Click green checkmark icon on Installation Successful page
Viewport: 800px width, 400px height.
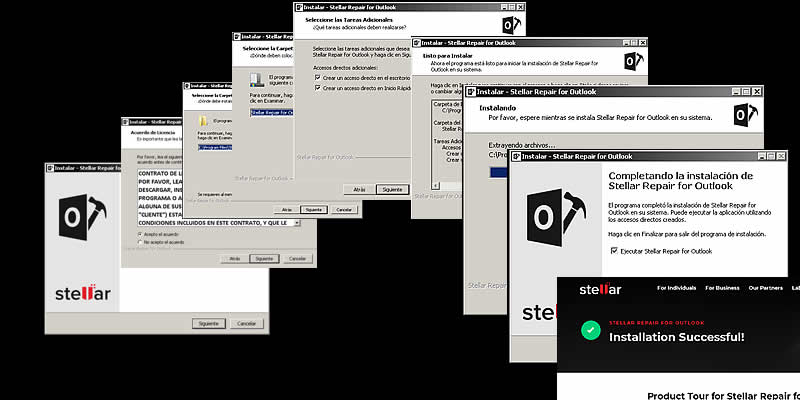(x=590, y=330)
